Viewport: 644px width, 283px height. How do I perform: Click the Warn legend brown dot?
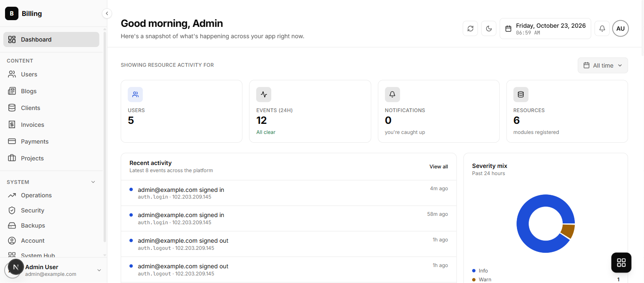pyautogui.click(x=474, y=280)
